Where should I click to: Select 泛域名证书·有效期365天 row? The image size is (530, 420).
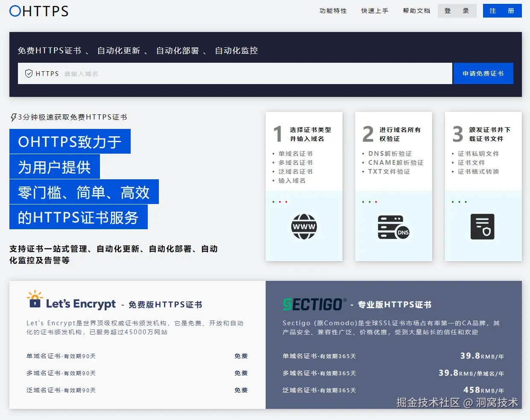(x=393, y=390)
